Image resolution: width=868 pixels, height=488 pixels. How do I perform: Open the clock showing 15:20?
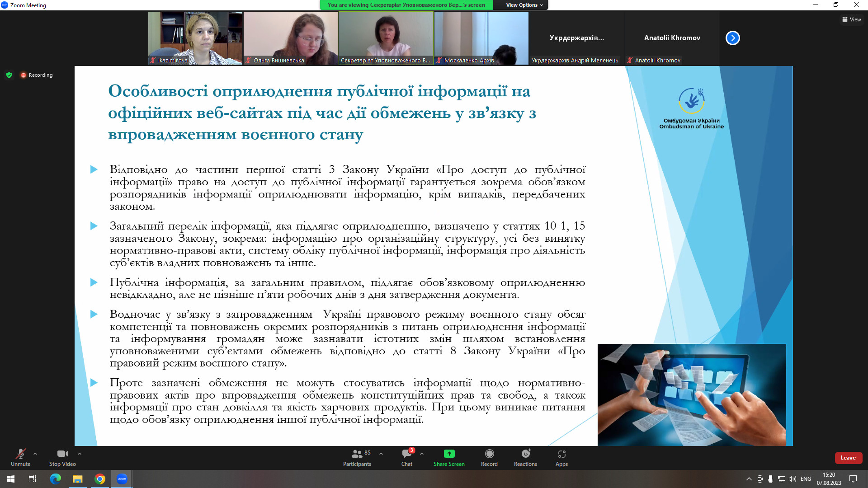point(829,479)
